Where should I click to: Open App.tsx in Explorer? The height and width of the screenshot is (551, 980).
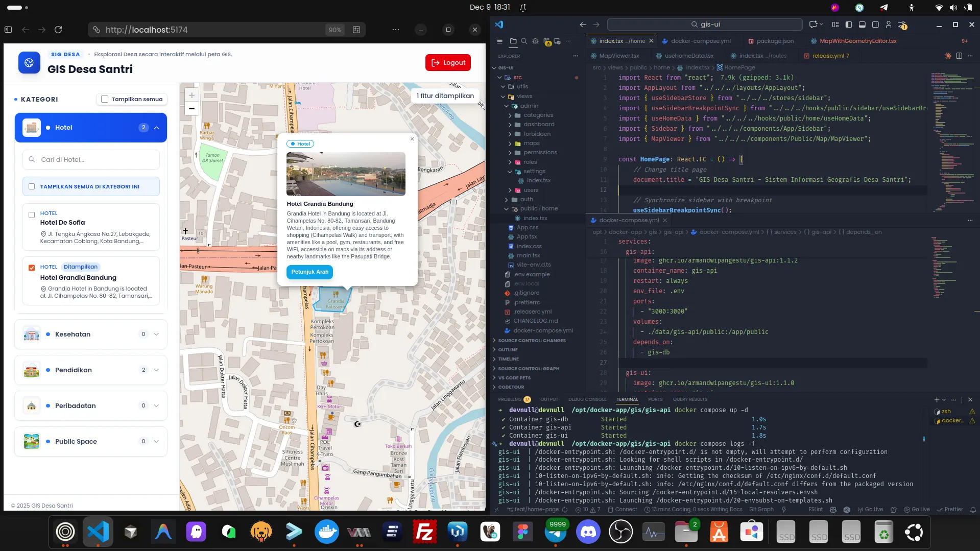click(527, 237)
